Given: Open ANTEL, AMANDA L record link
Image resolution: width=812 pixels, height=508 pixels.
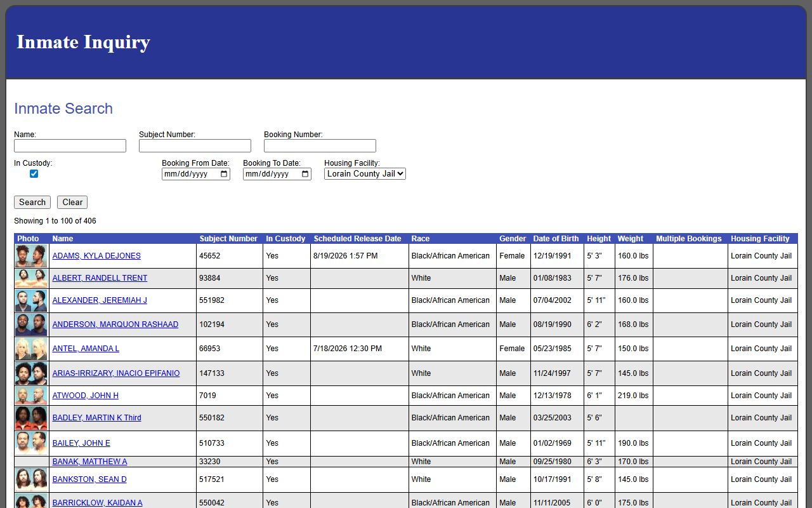Looking at the screenshot, I should pyautogui.click(x=86, y=349).
